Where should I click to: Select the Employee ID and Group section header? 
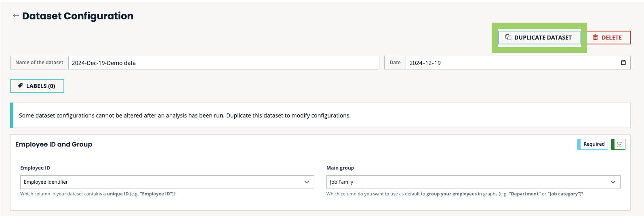click(x=54, y=145)
